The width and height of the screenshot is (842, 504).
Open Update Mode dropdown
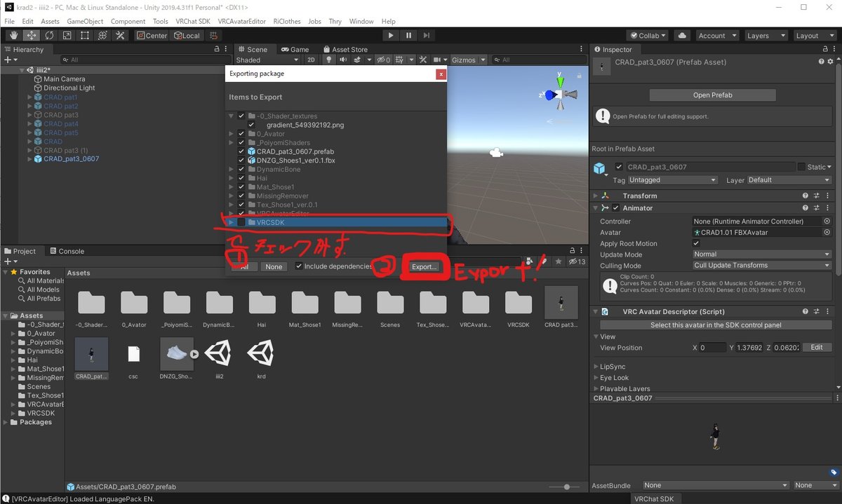[762, 254]
